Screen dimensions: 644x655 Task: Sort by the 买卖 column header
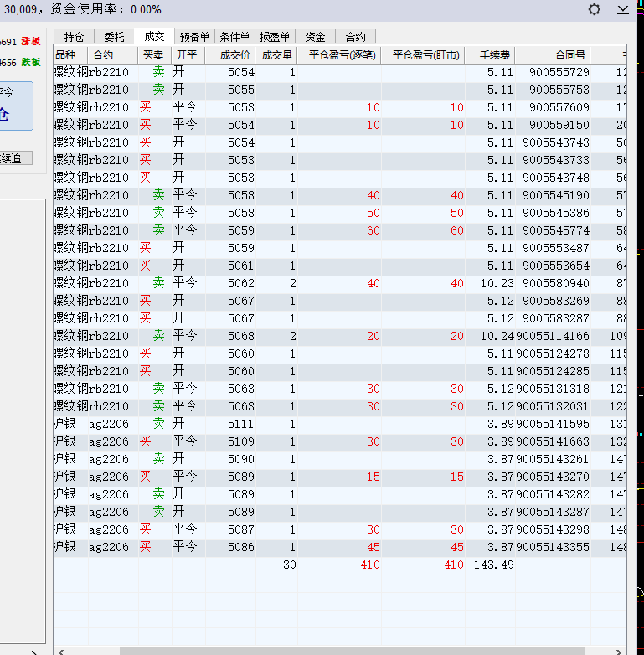[155, 54]
